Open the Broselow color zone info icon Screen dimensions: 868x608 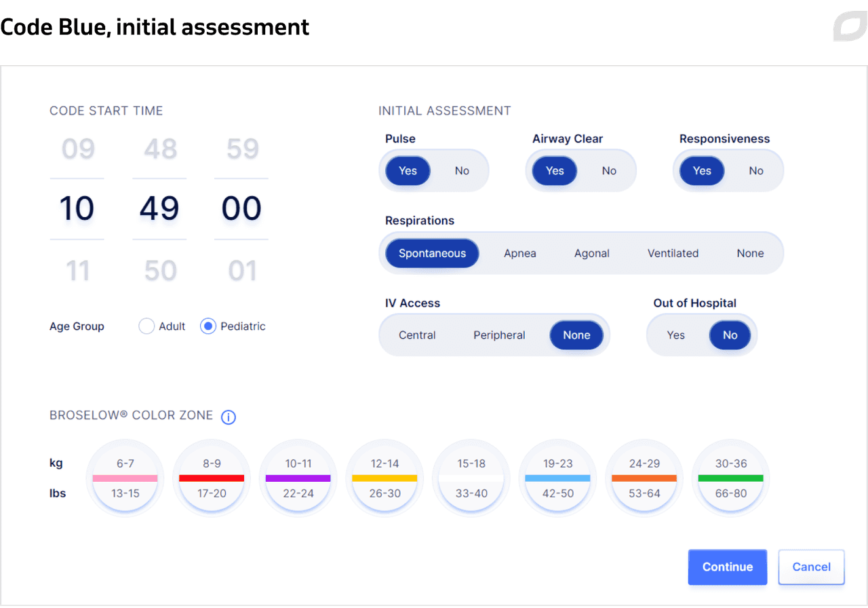[x=229, y=417]
